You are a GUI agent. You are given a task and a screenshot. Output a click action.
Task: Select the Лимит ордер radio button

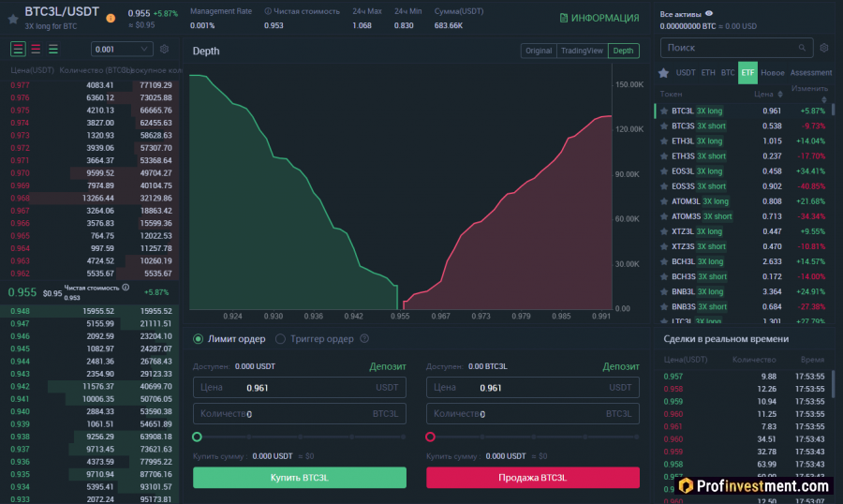(198, 339)
